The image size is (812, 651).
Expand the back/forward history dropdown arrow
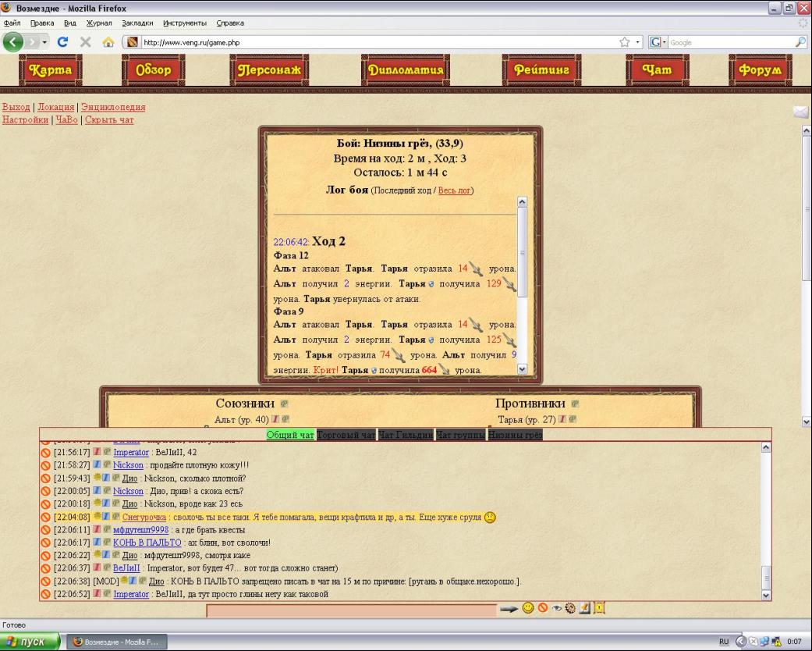[44, 42]
